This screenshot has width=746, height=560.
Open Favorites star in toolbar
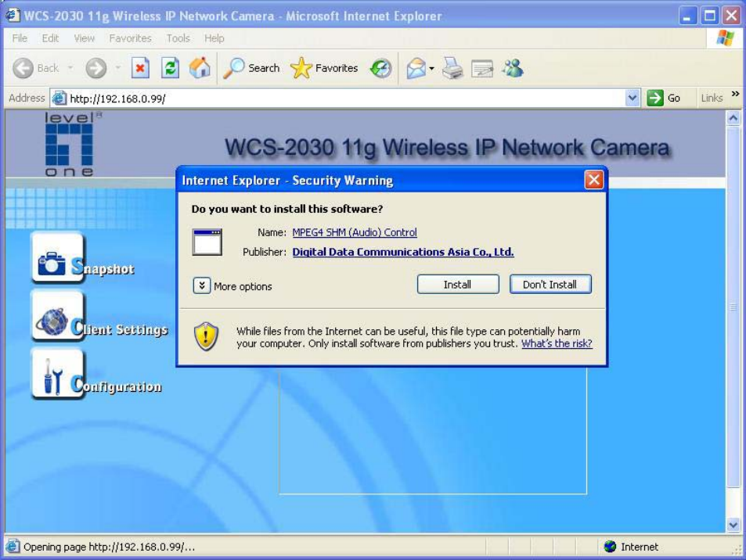[324, 68]
